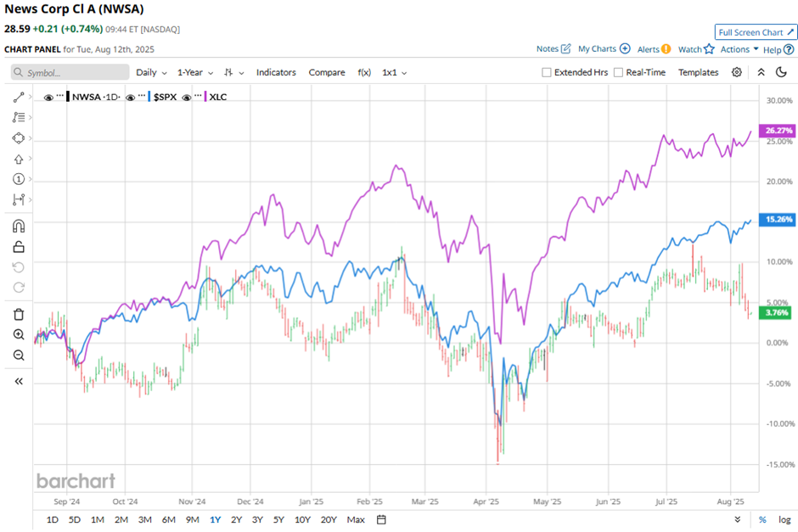Select the 1Y time range
Screen dimensions: 798x532
click(x=216, y=519)
